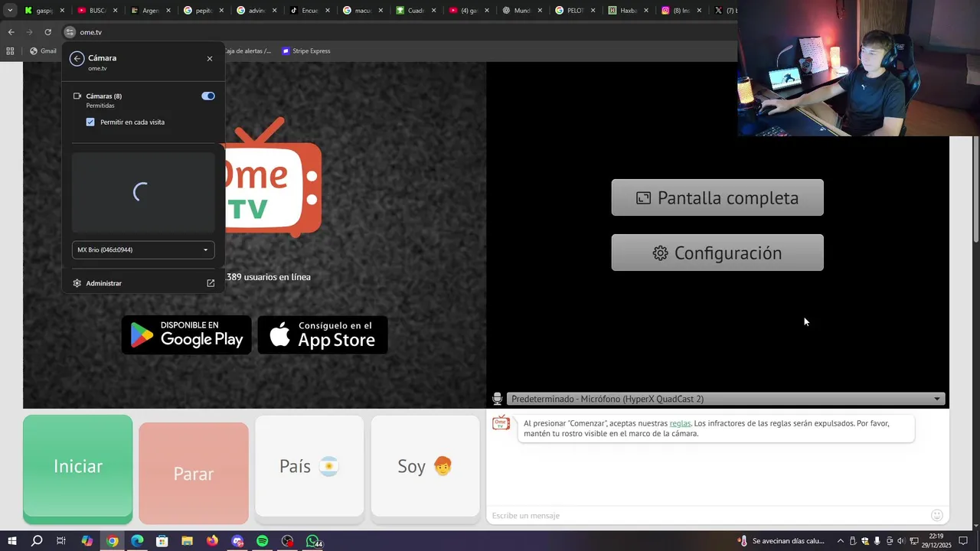Open Configuración settings button
The width and height of the screenshot is (980, 551).
click(717, 253)
